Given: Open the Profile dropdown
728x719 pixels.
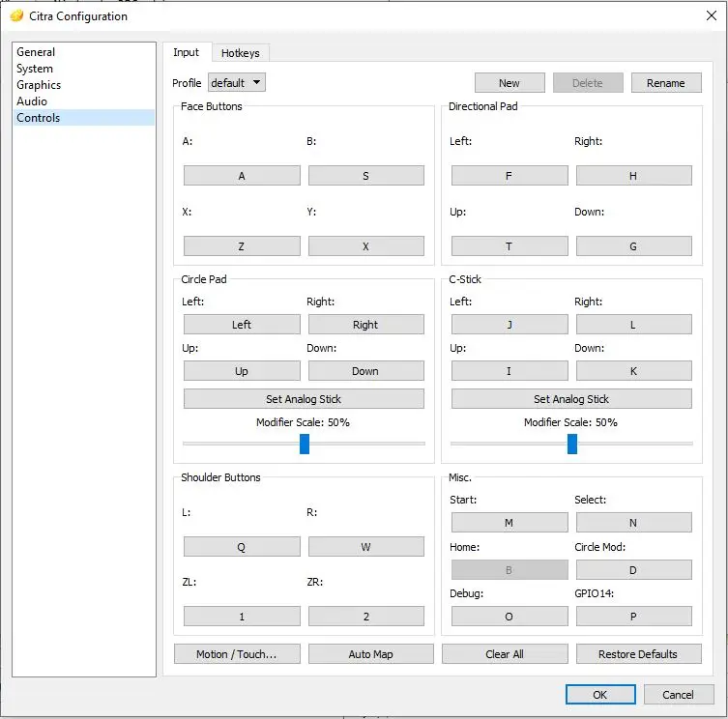Looking at the screenshot, I should (x=237, y=83).
